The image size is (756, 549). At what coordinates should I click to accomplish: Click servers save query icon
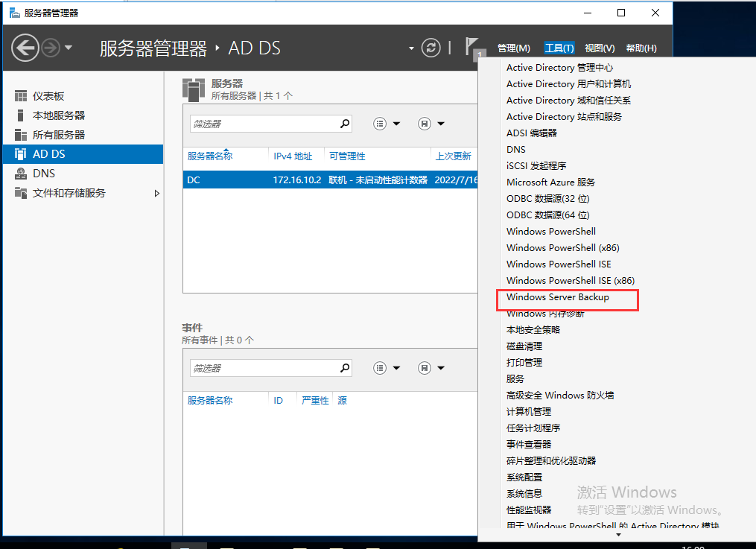[425, 124]
